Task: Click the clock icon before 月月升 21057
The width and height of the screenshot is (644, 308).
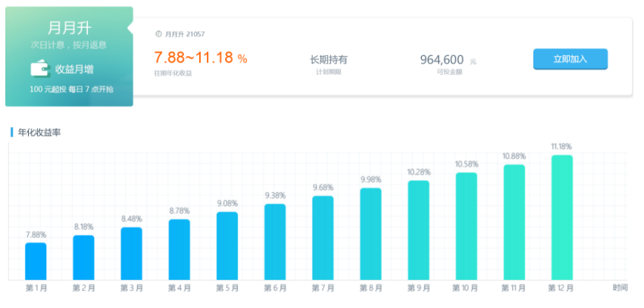Action: tap(158, 34)
